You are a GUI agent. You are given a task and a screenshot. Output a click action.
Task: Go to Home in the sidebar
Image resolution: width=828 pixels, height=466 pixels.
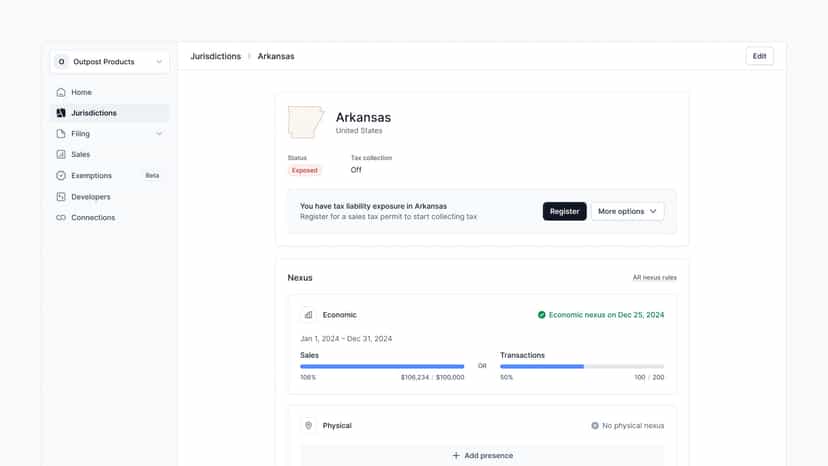click(x=110, y=92)
